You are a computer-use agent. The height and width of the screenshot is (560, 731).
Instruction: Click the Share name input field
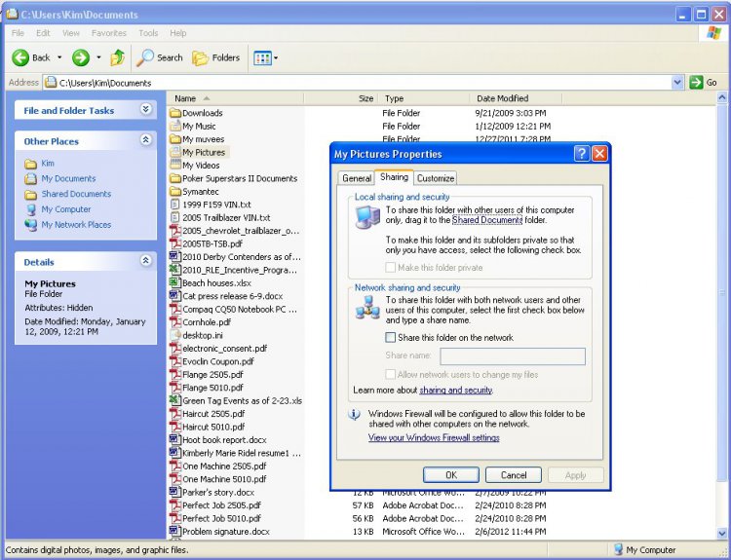pyautogui.click(x=513, y=356)
